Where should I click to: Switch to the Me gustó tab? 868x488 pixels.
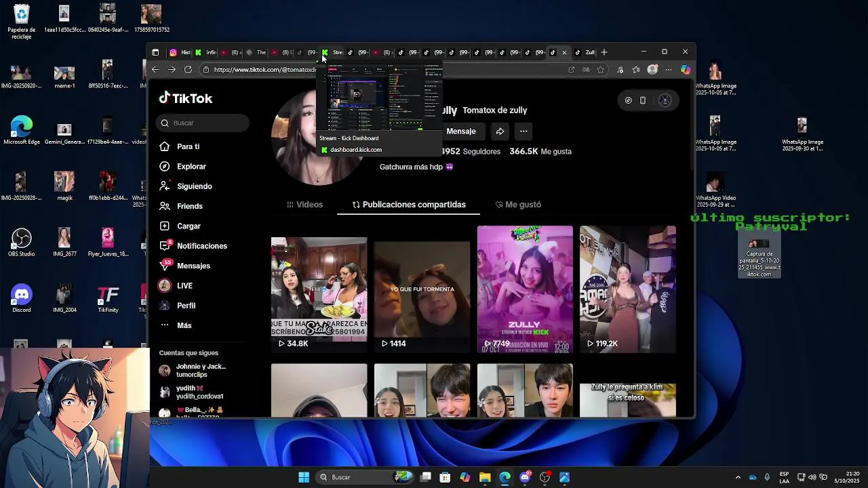[518, 205]
